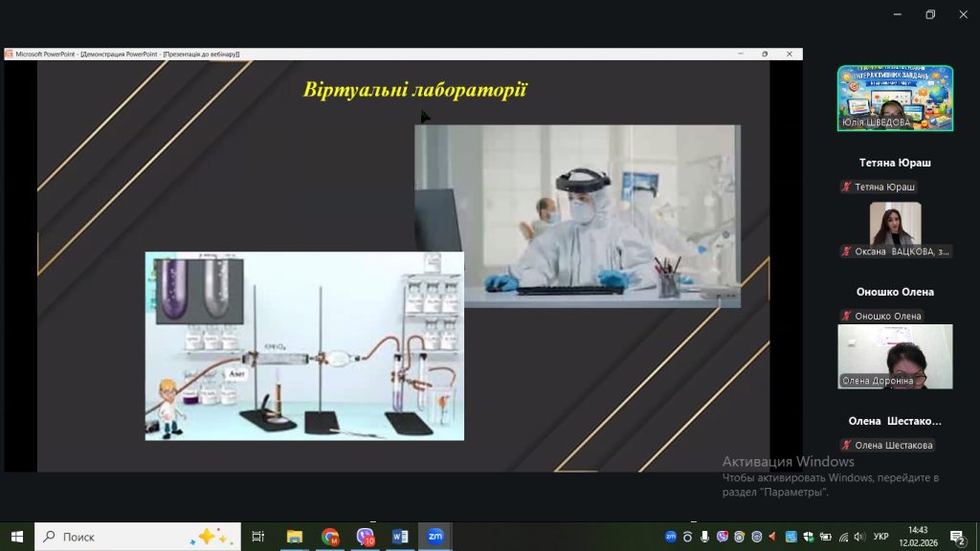Click the Windows Start button
This screenshot has height=551, width=980.
[16, 537]
